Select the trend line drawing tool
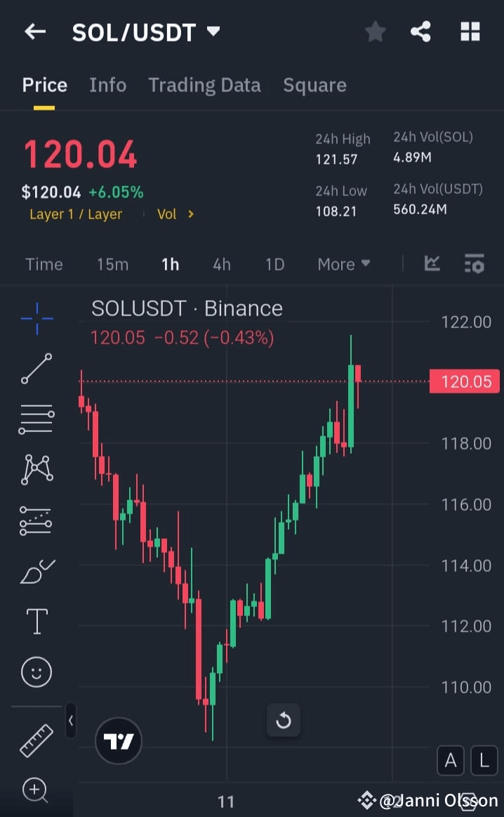 pyautogui.click(x=36, y=369)
